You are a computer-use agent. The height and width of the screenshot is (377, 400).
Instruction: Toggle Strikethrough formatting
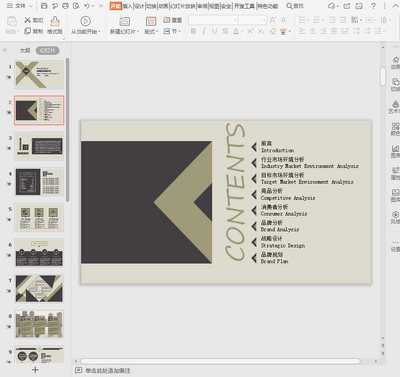[x=225, y=31]
